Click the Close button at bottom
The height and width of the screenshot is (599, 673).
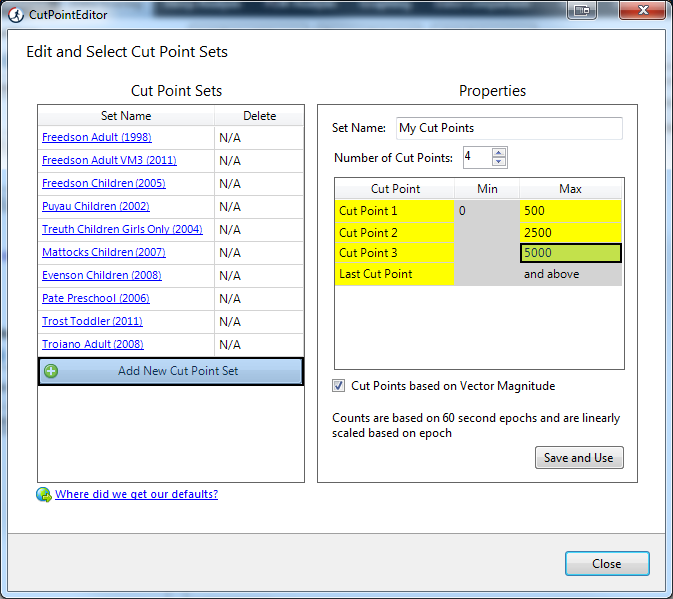pyautogui.click(x=606, y=564)
